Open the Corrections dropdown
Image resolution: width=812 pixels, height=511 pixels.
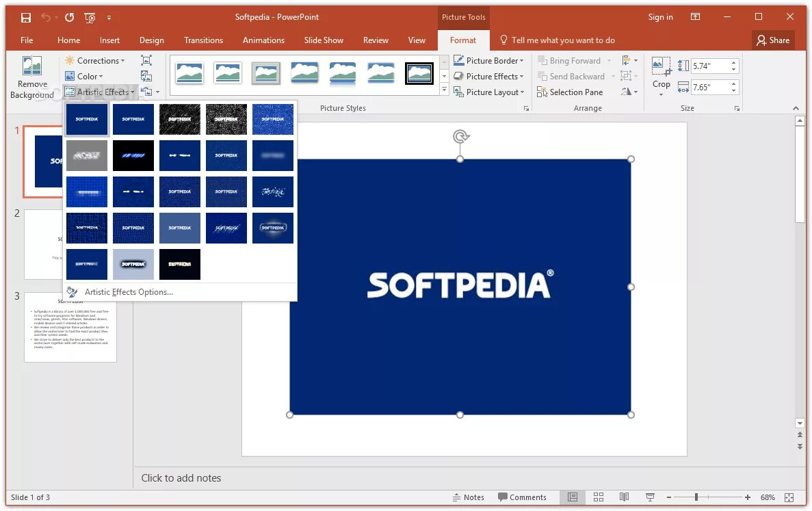95,61
